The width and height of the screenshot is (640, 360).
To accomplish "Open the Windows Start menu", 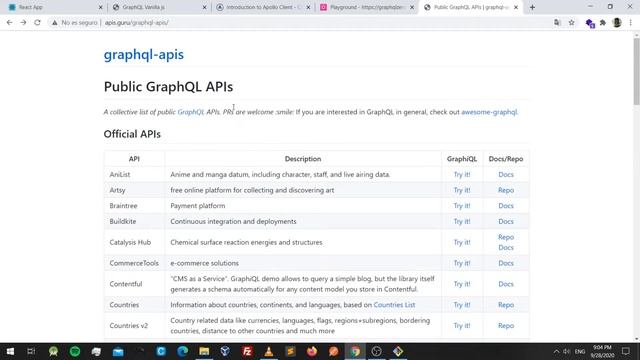I will (10, 351).
